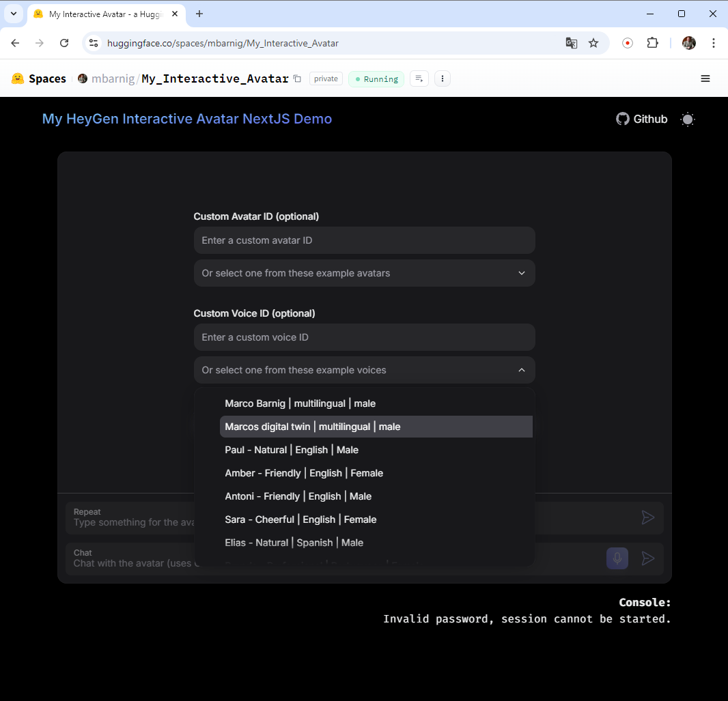The width and height of the screenshot is (728, 701).
Task: Click the Repeat send arrow icon
Action: point(647,518)
